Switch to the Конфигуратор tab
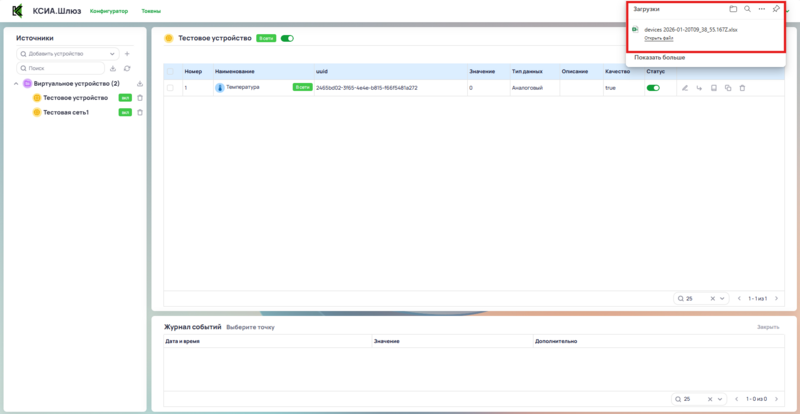 click(108, 10)
